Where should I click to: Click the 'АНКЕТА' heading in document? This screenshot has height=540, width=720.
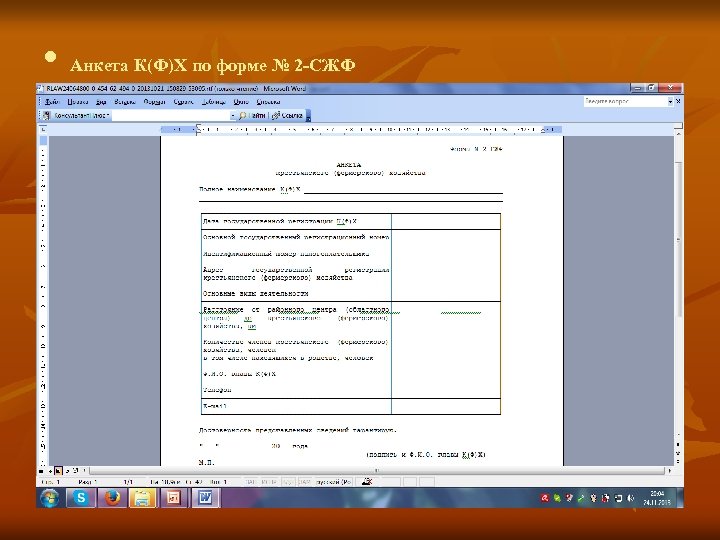coord(349,165)
